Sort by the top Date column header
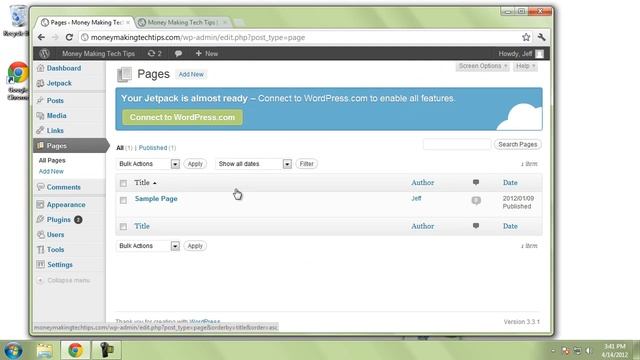The width and height of the screenshot is (640, 360). point(510,182)
